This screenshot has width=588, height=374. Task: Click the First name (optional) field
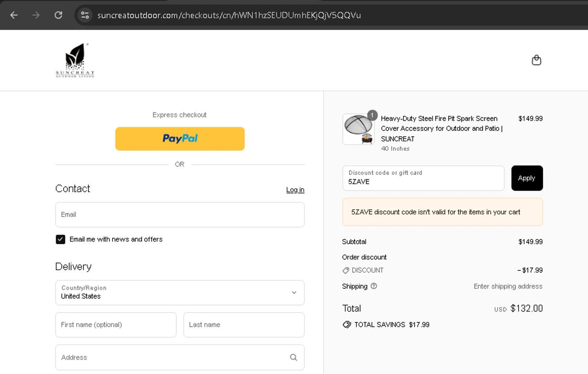116,325
